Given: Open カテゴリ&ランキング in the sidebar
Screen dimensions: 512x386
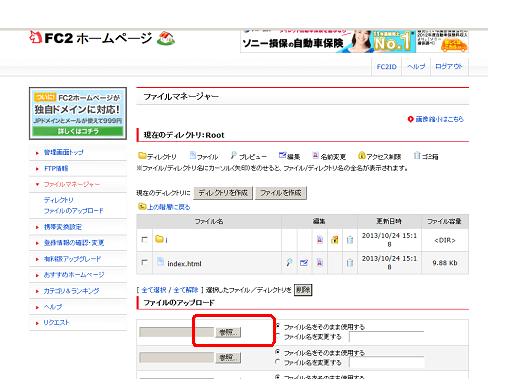Looking at the screenshot, I should coord(71,291).
